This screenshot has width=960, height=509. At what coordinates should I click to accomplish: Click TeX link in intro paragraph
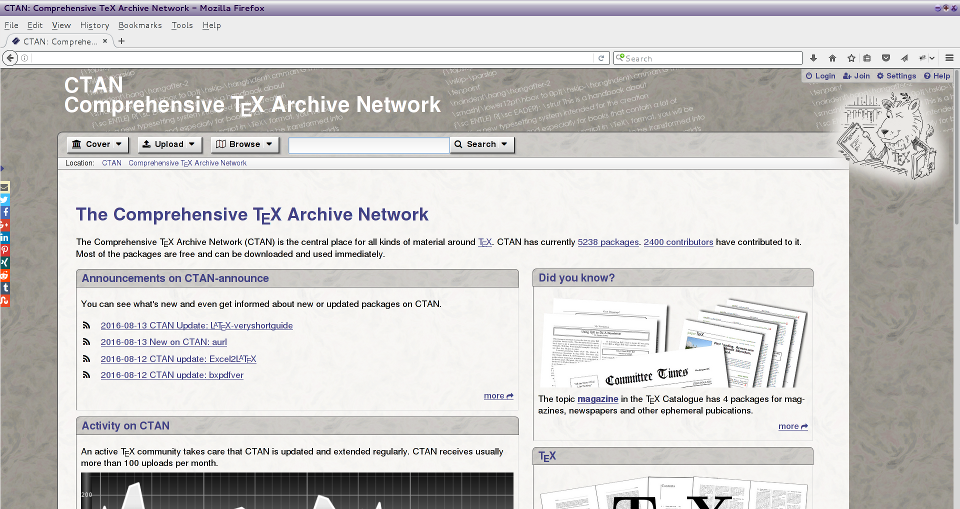point(485,242)
